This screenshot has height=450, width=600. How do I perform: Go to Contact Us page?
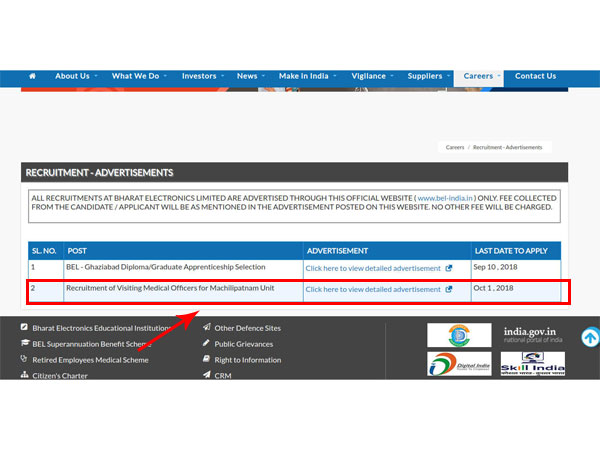pos(535,76)
